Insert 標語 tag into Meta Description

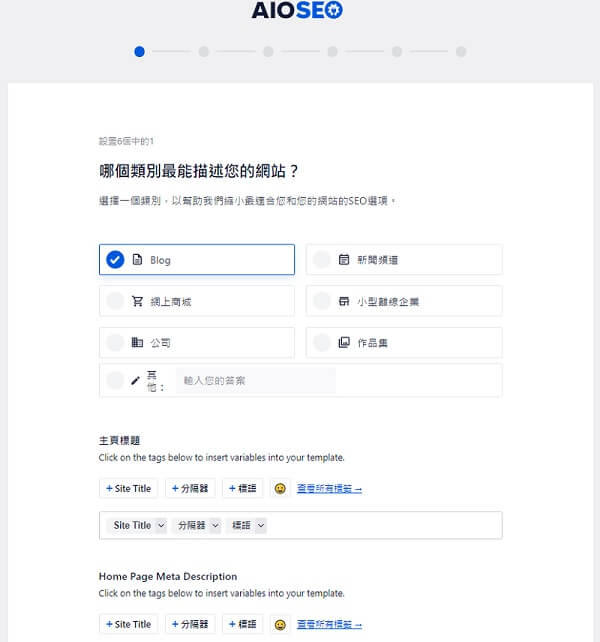tap(242, 624)
